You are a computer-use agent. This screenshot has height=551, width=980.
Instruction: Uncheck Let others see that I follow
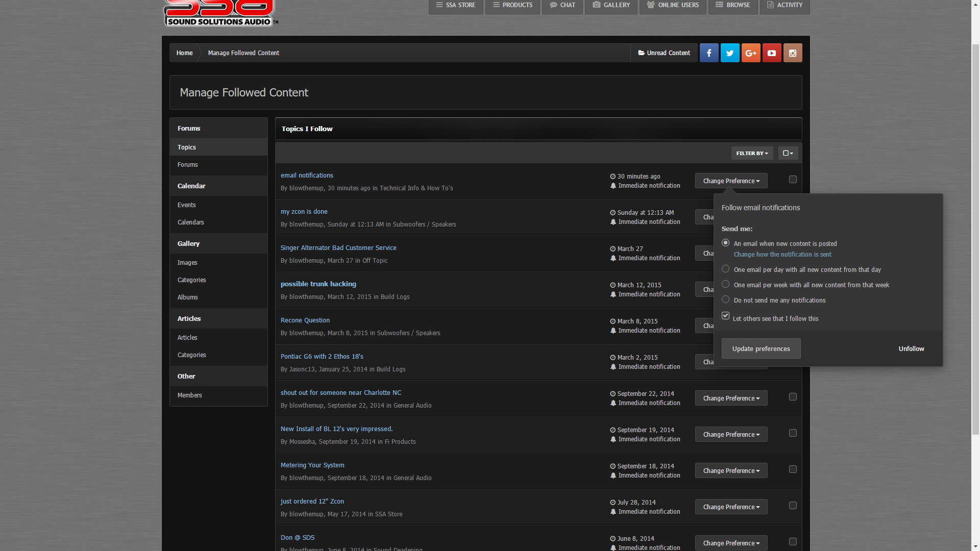click(x=725, y=316)
